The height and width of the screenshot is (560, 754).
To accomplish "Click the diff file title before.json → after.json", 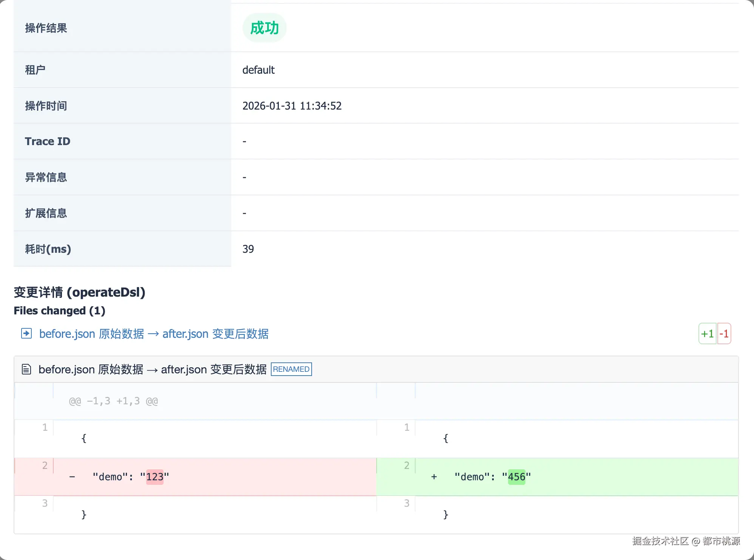I will [x=152, y=369].
